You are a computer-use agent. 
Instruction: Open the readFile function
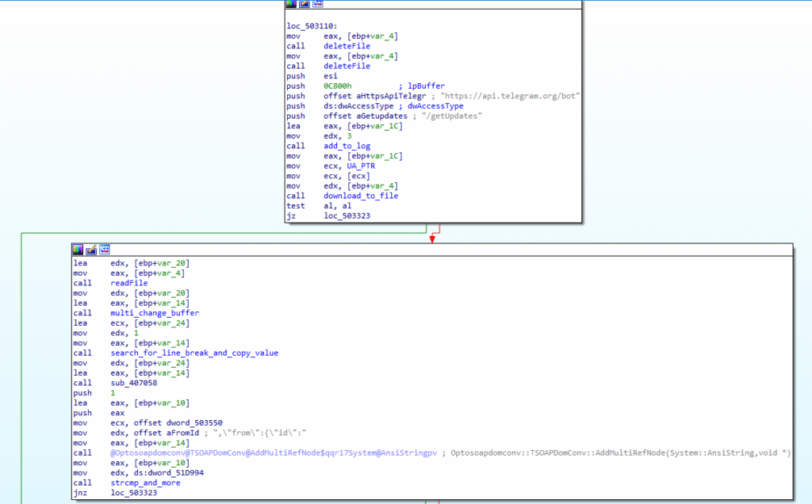click(x=128, y=283)
